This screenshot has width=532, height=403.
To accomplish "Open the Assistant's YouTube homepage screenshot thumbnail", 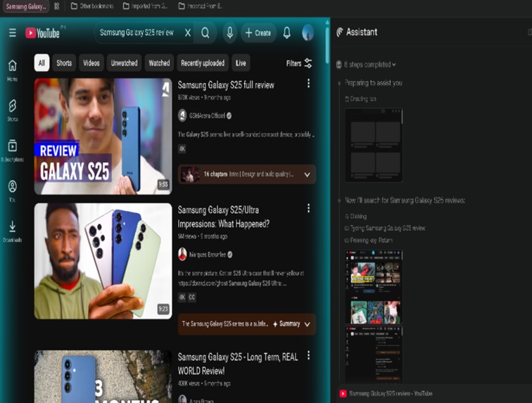I will coord(374,288).
